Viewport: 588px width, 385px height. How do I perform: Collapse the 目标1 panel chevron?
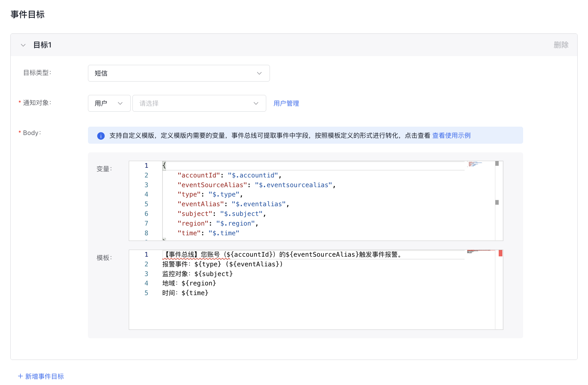tap(23, 45)
